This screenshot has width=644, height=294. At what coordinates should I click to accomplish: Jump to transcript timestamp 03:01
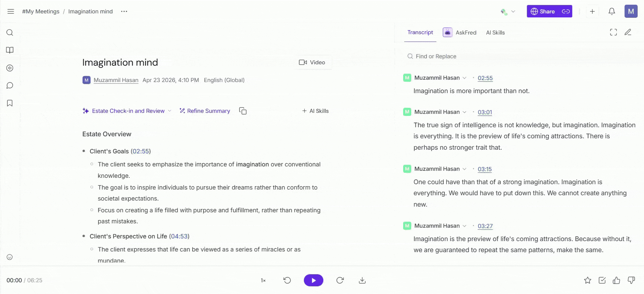click(485, 112)
